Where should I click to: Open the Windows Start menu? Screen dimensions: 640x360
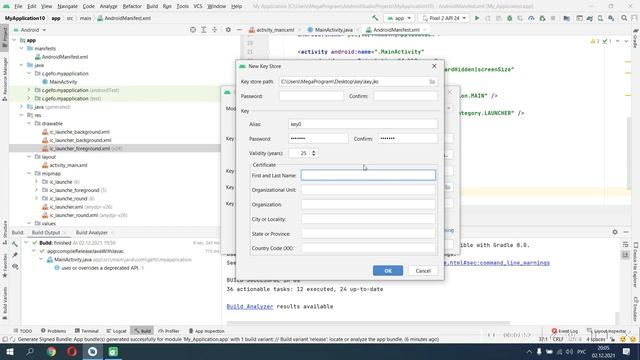[x=10, y=351]
